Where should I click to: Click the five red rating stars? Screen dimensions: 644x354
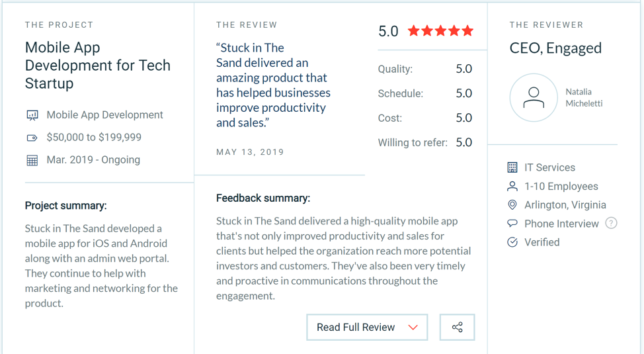[x=441, y=31]
